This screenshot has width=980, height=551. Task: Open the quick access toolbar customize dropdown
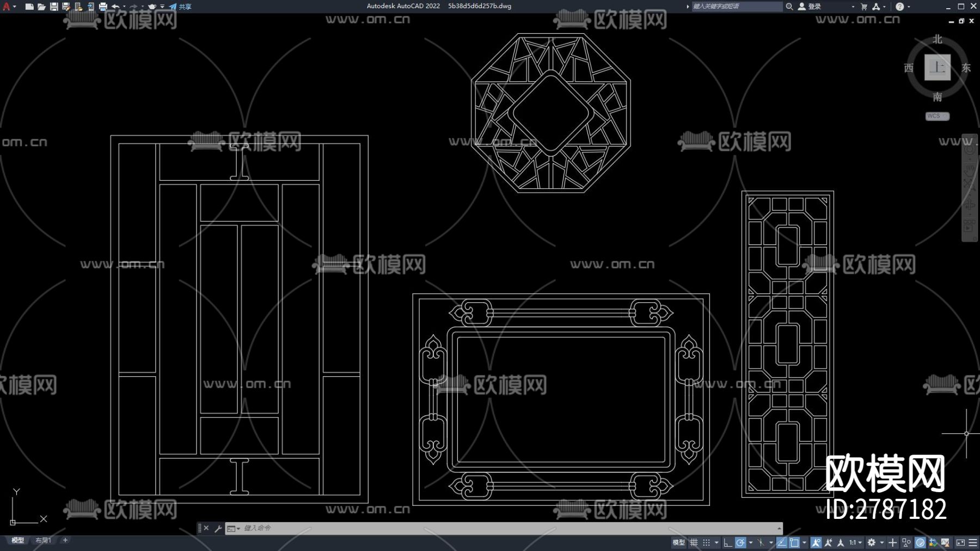click(162, 7)
